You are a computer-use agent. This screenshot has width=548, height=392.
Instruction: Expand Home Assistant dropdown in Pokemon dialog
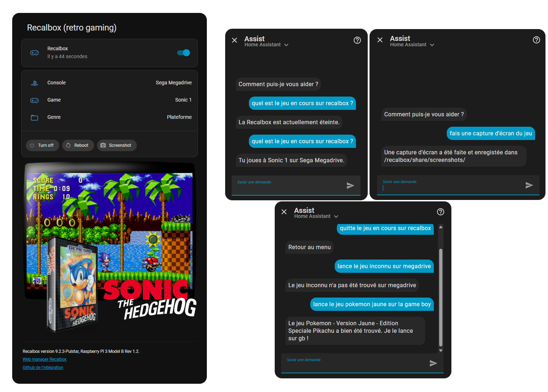pos(336,216)
